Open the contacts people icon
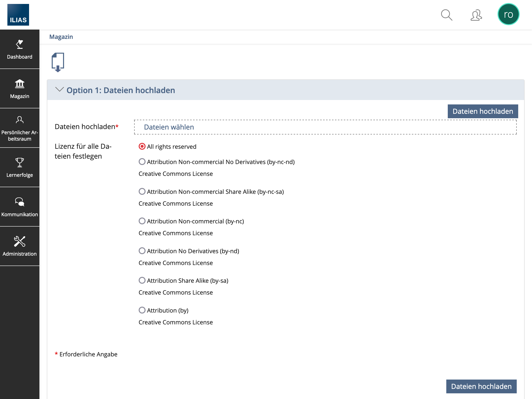The height and width of the screenshot is (399, 532). point(476,15)
